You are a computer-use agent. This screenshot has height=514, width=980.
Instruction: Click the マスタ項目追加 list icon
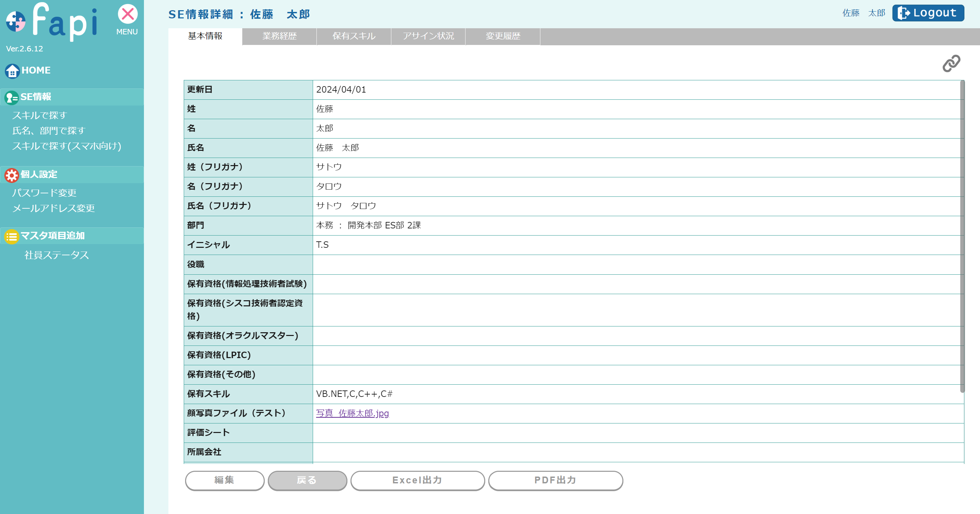coord(12,236)
